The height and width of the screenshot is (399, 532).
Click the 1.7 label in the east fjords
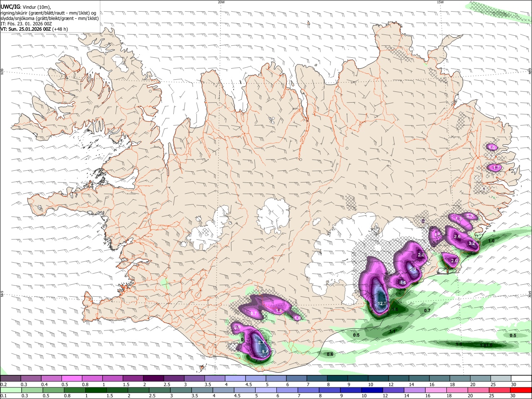[496, 167]
